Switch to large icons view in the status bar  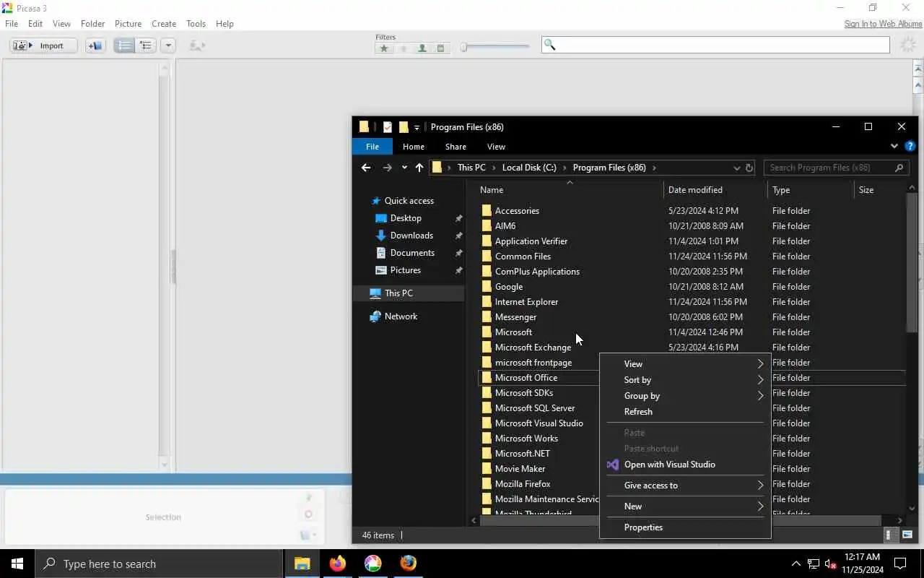907,535
